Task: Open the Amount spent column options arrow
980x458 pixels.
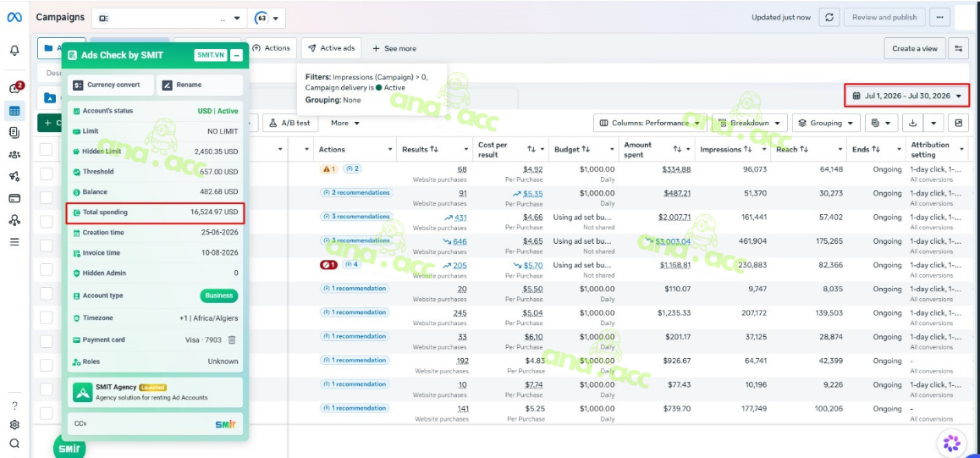Action: coord(687,149)
